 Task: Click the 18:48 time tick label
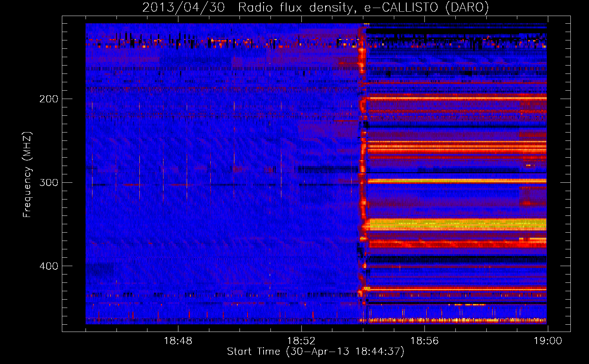point(178,341)
